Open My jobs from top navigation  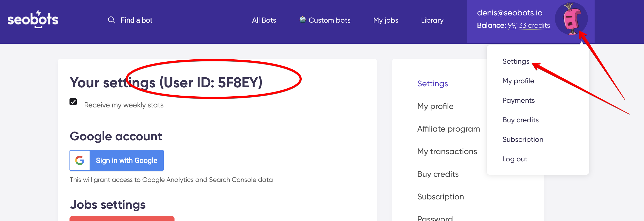[x=386, y=20]
